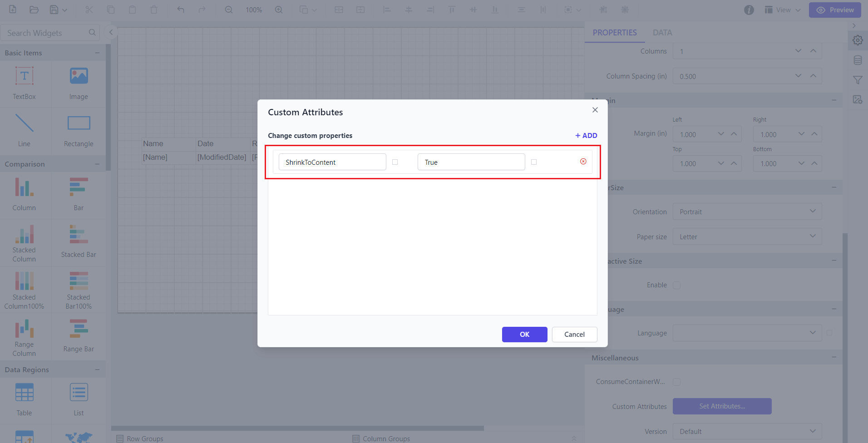Viewport: 868px width, 443px height.
Task: Enable the Interactive Size checkbox
Action: click(676, 285)
